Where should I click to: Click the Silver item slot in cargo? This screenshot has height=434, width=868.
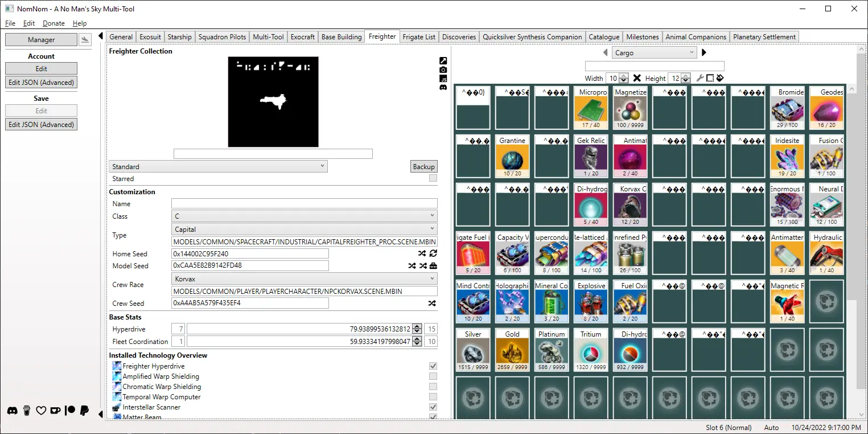[x=473, y=350]
